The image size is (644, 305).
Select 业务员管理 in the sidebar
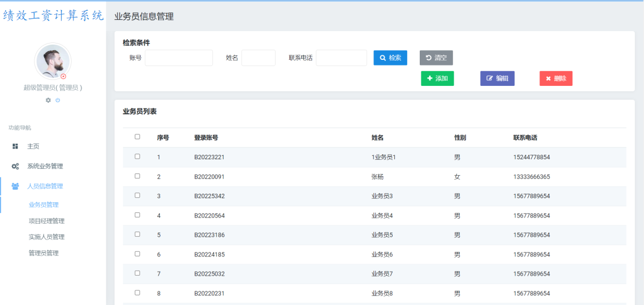point(43,204)
